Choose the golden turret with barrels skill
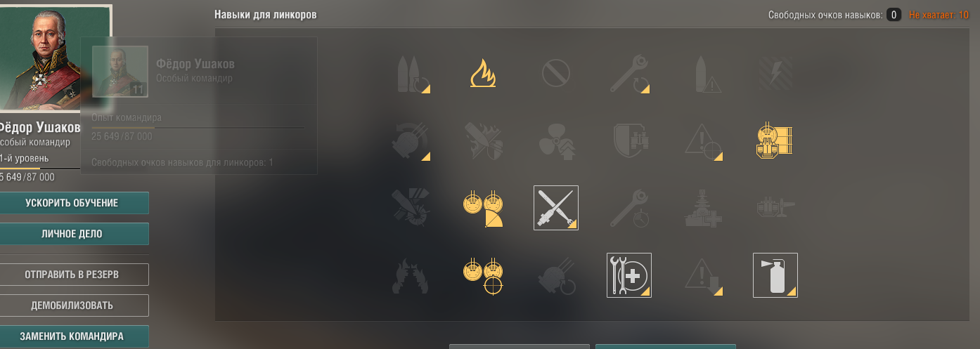980x349 pixels. [775, 140]
